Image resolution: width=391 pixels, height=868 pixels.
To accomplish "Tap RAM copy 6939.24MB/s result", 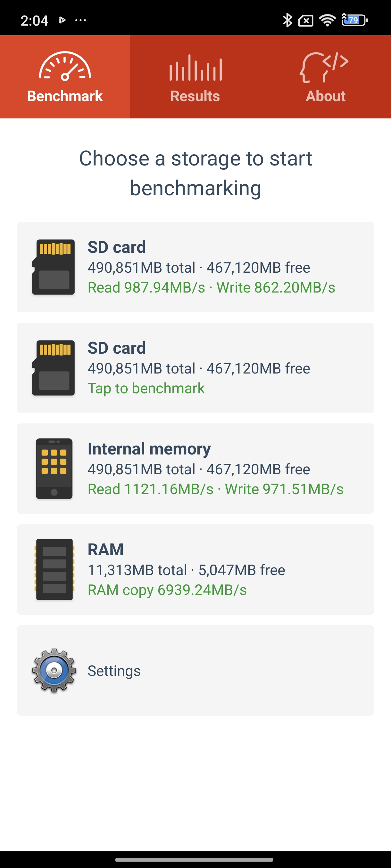I will coord(167,590).
